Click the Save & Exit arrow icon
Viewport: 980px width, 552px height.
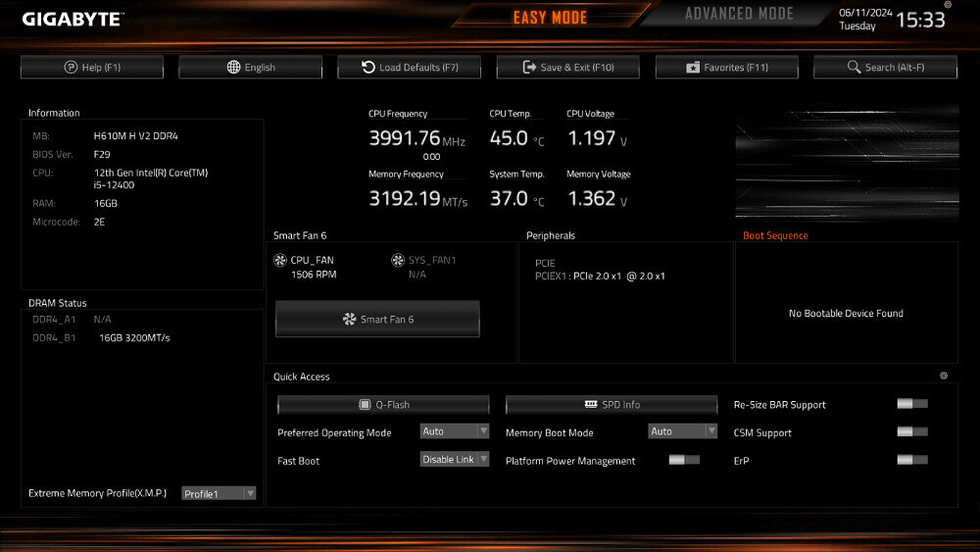[x=529, y=67]
